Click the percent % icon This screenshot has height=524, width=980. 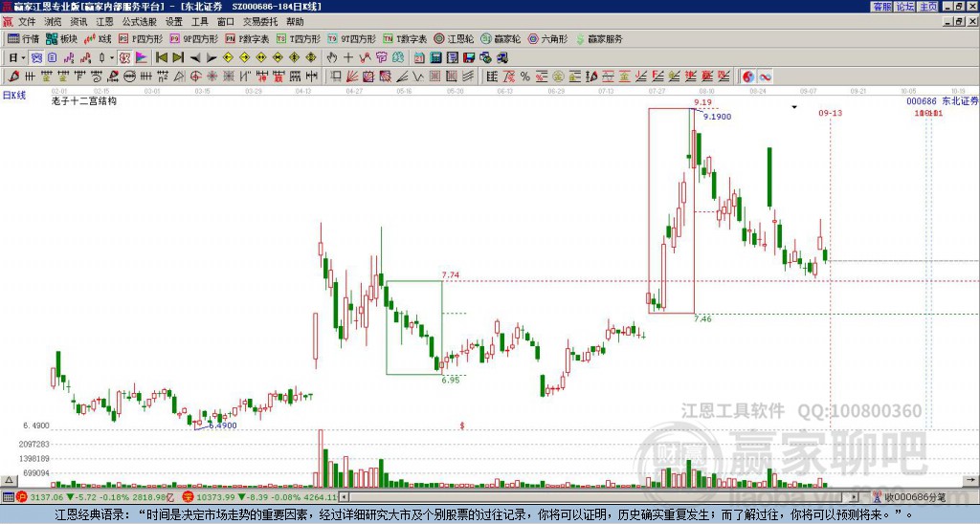point(525,76)
